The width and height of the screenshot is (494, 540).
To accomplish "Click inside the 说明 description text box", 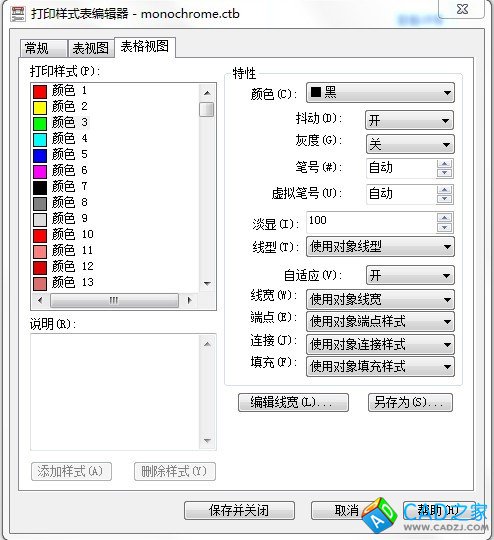I will (x=115, y=392).
